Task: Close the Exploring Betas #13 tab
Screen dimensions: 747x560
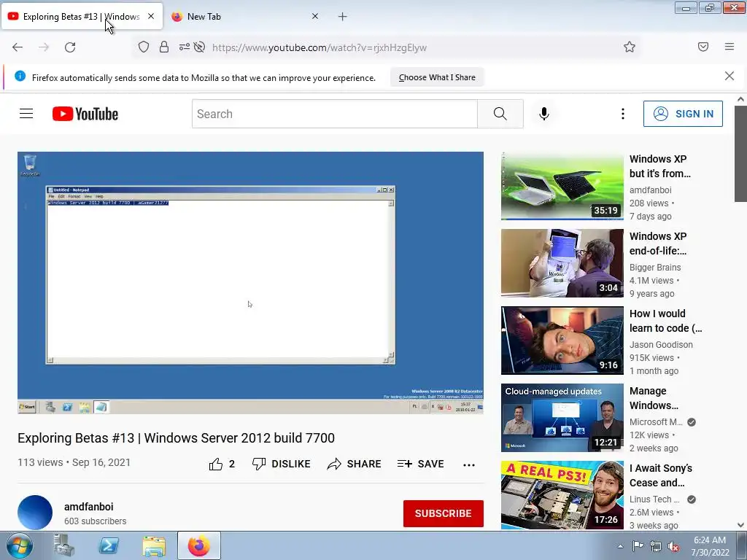Action: [x=151, y=16]
